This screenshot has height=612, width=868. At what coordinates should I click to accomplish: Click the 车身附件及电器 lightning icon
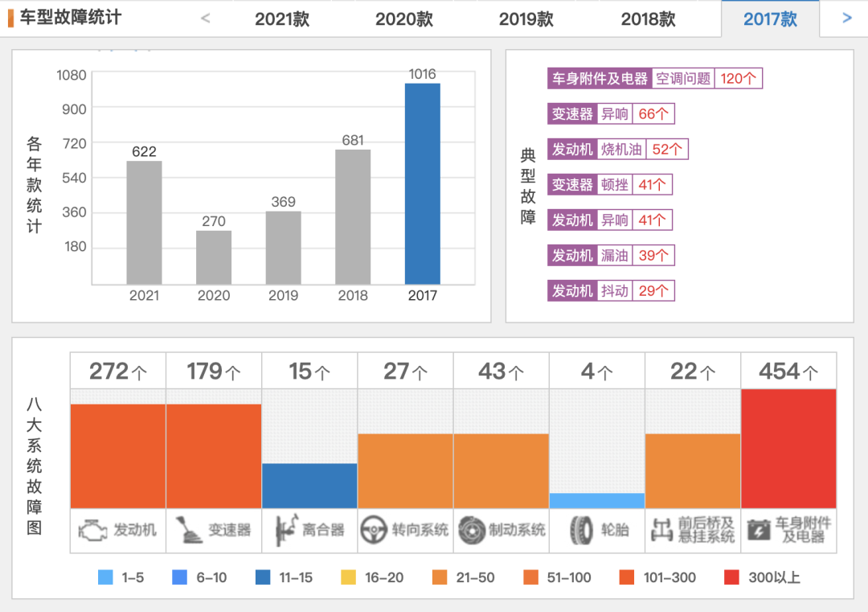[759, 528]
